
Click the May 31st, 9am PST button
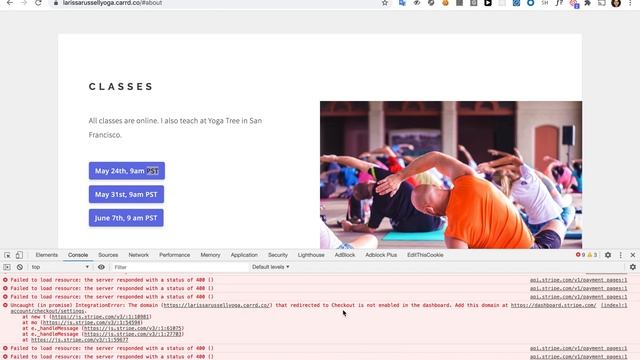pyautogui.click(x=127, y=194)
